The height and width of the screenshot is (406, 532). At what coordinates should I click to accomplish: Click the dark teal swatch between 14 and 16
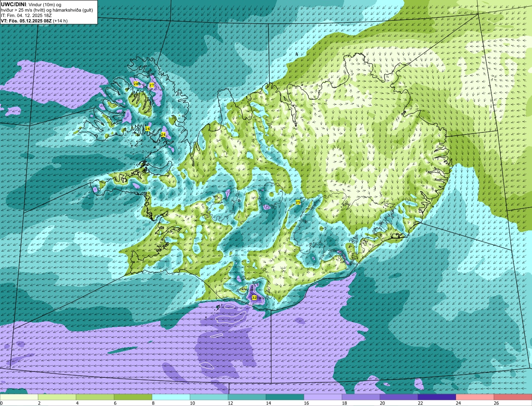coord(285,397)
